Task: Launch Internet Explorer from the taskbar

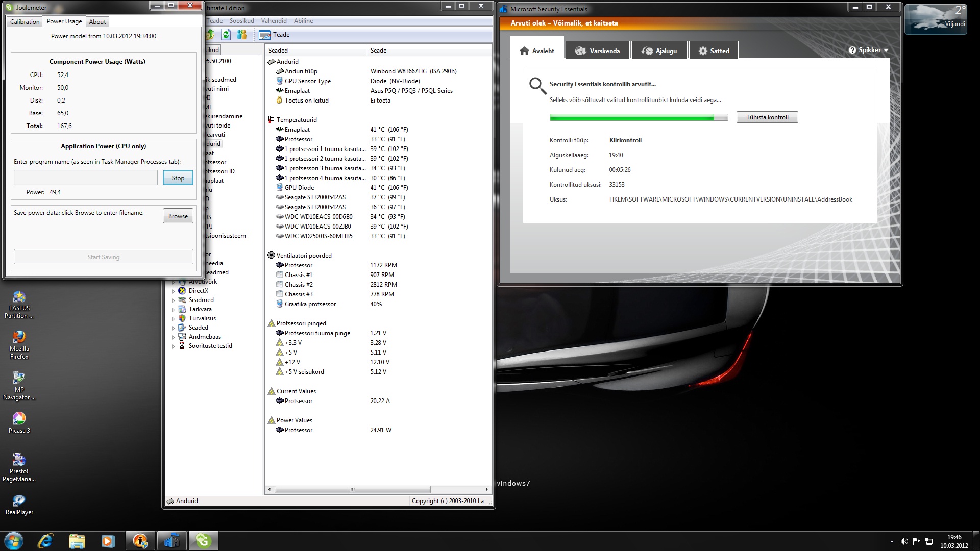Action: pyautogui.click(x=45, y=541)
